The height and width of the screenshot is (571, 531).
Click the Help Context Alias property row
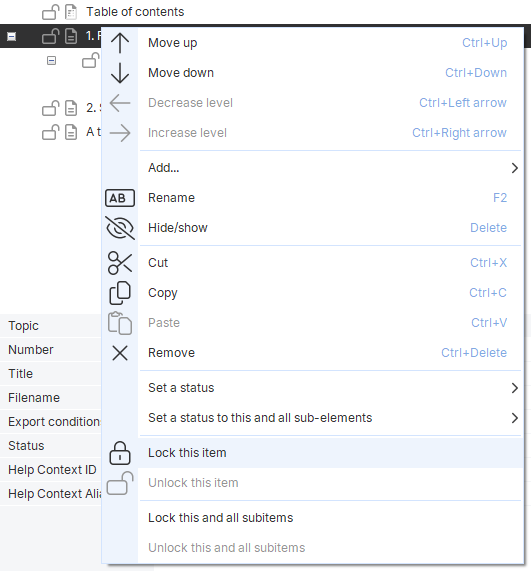(51, 494)
